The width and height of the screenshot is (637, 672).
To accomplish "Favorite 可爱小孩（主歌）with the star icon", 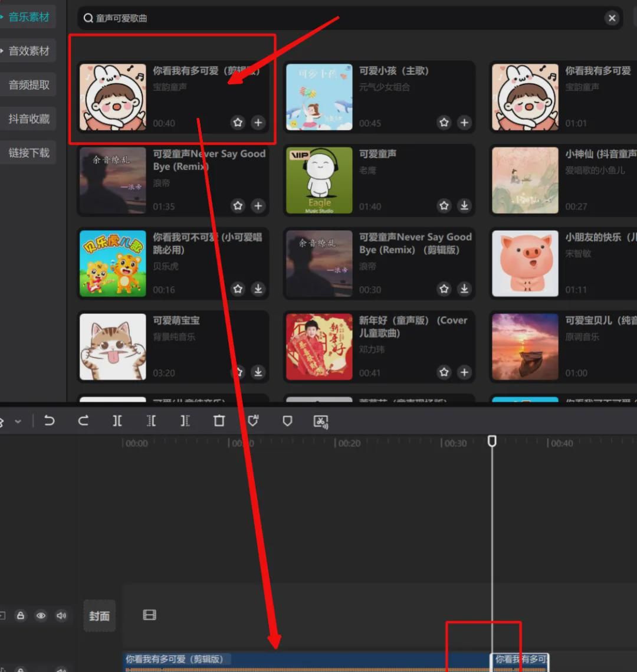I will [444, 123].
